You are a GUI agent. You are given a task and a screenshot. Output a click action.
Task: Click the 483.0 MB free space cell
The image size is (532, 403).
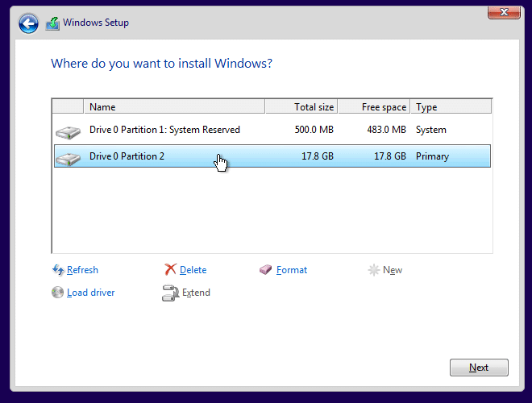(x=386, y=130)
